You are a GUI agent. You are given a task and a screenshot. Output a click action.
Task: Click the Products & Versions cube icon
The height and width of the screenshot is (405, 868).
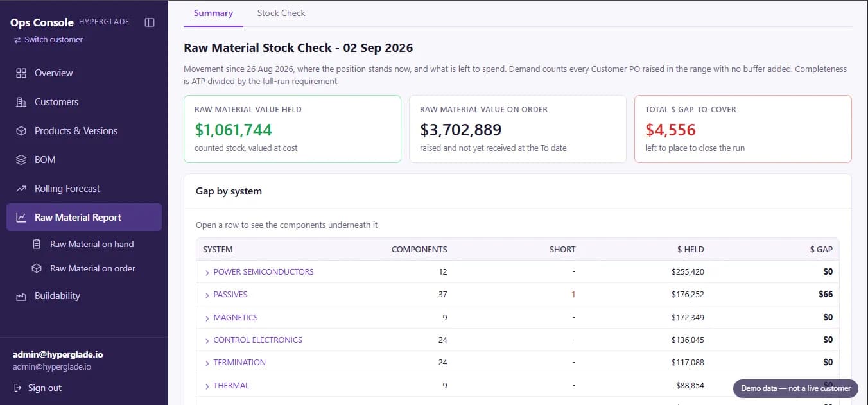(x=21, y=131)
